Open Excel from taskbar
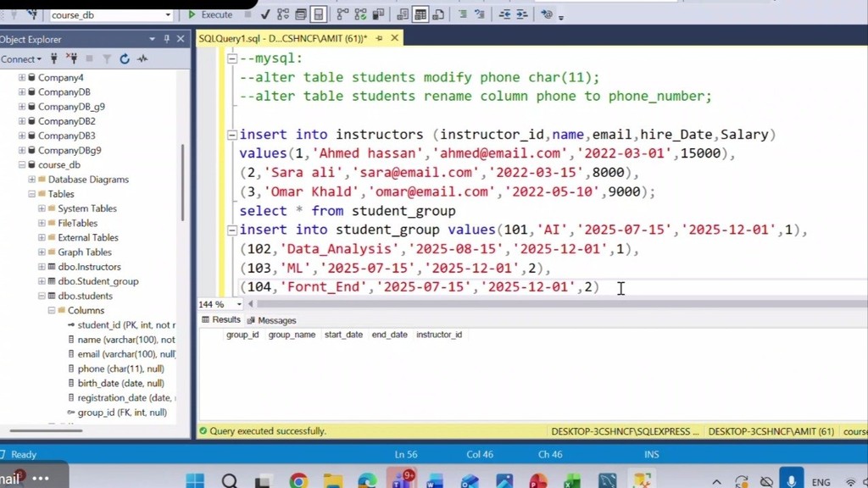 coord(572,480)
